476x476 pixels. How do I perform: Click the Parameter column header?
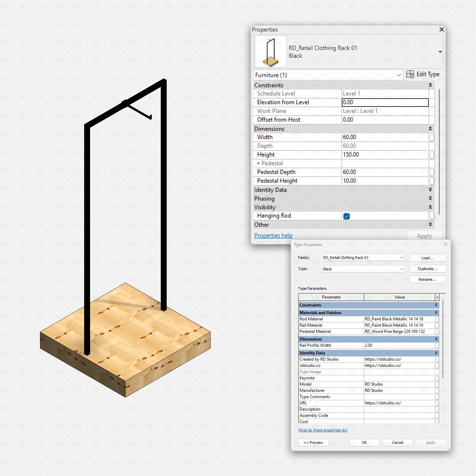point(331,297)
